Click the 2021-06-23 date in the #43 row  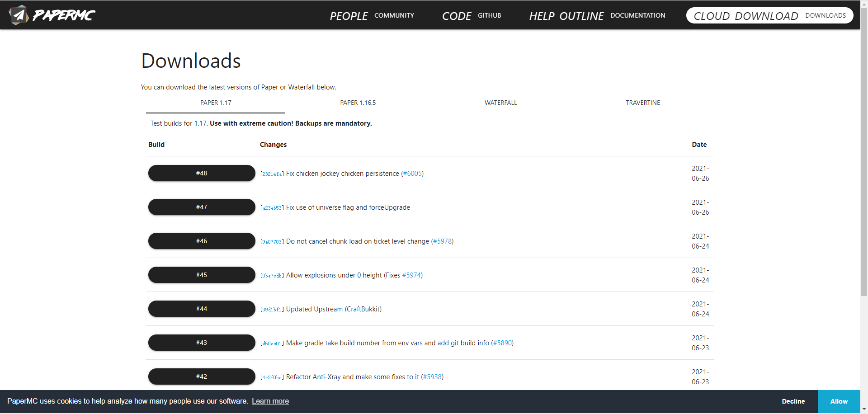(x=700, y=343)
